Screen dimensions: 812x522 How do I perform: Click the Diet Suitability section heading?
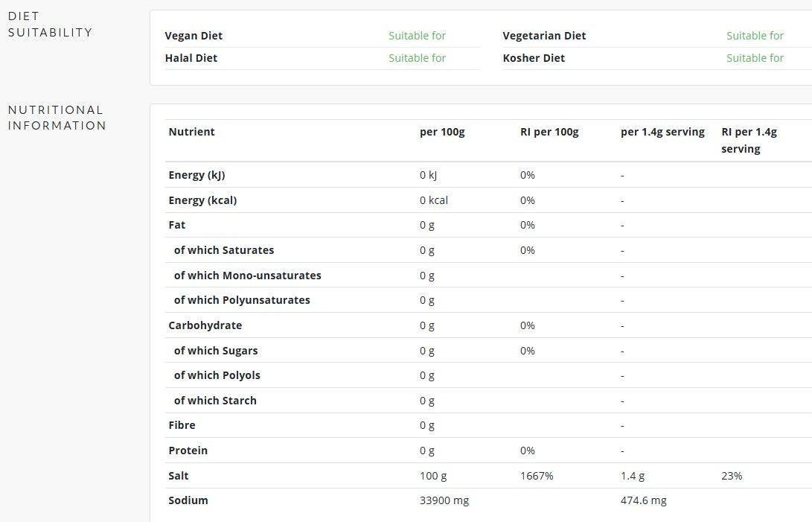click(50, 25)
